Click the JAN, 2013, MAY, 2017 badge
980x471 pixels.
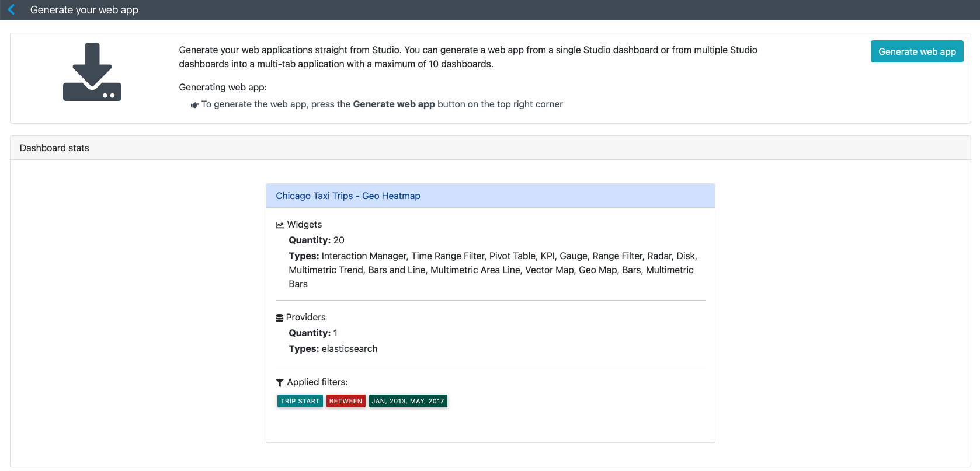tap(408, 401)
